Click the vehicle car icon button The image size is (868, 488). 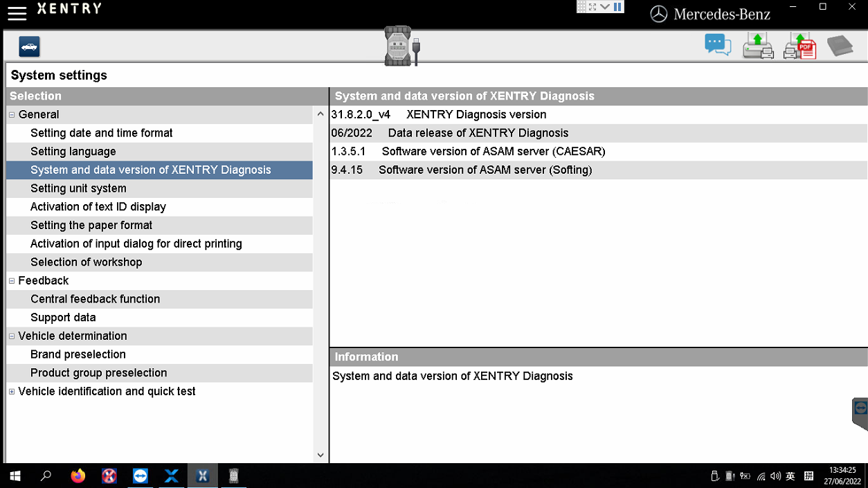(x=29, y=46)
